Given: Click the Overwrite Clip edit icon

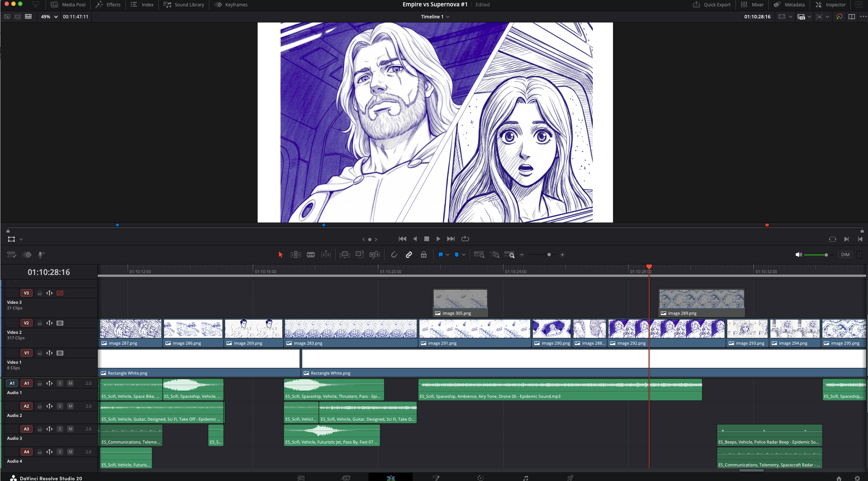Looking at the screenshot, I should click(360, 254).
